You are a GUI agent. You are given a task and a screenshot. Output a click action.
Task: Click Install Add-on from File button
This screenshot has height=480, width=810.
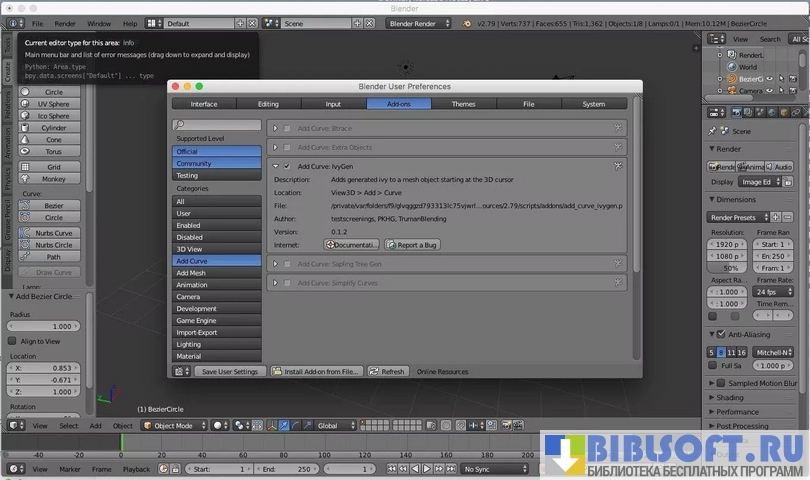(x=315, y=371)
